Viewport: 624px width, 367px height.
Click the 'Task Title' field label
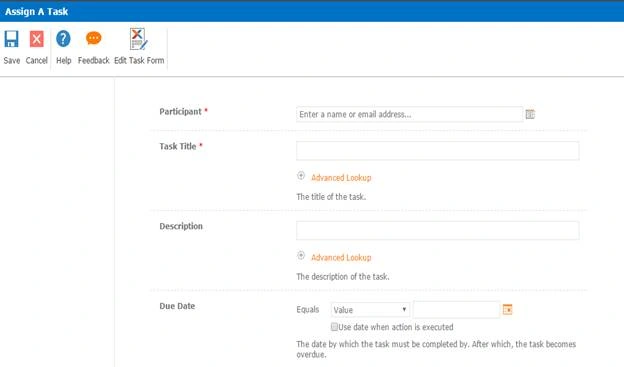[178, 146]
